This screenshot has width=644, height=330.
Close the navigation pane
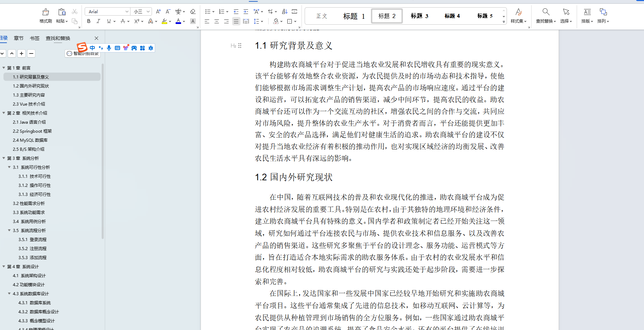coord(96,38)
